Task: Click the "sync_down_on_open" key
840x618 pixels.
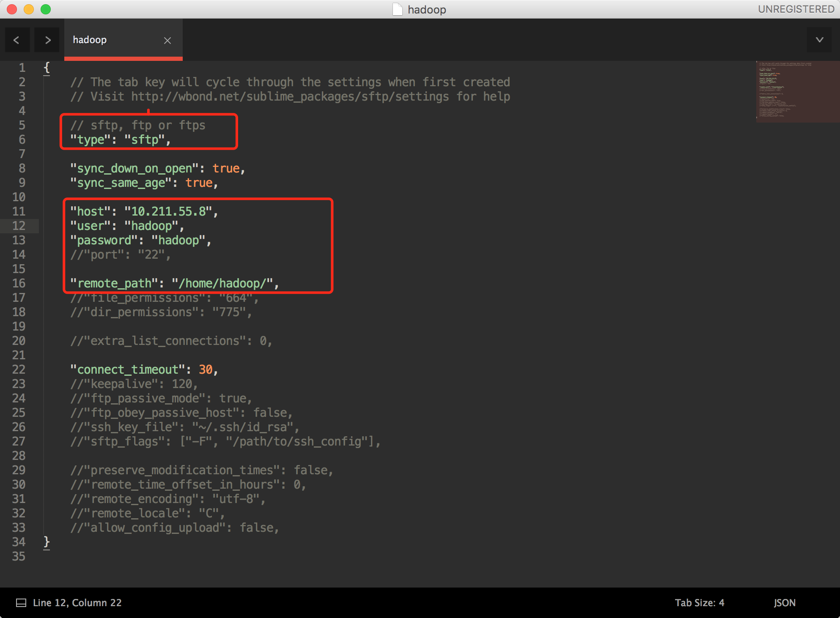Action: point(135,168)
